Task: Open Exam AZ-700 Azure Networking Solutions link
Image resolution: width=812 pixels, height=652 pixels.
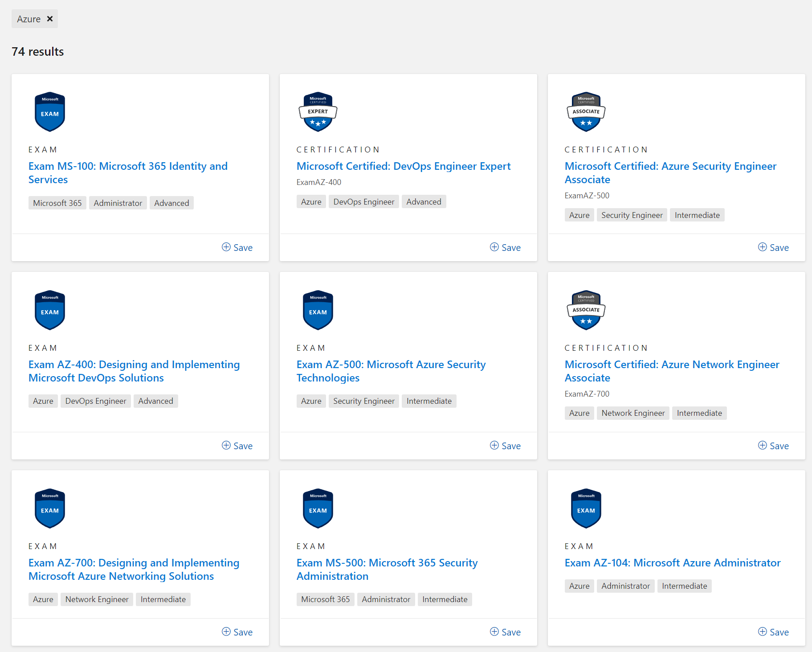Action: (134, 570)
